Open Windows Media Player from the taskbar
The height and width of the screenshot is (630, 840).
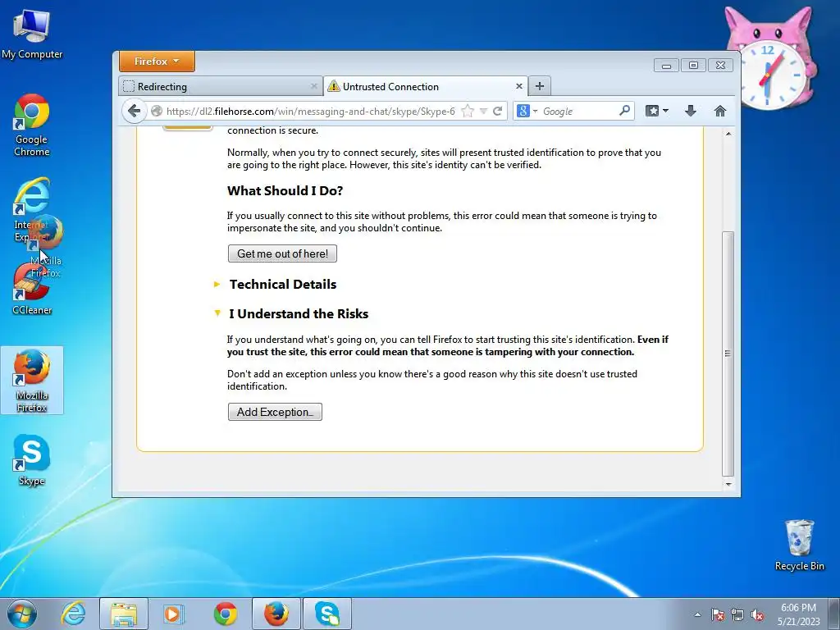(x=173, y=614)
